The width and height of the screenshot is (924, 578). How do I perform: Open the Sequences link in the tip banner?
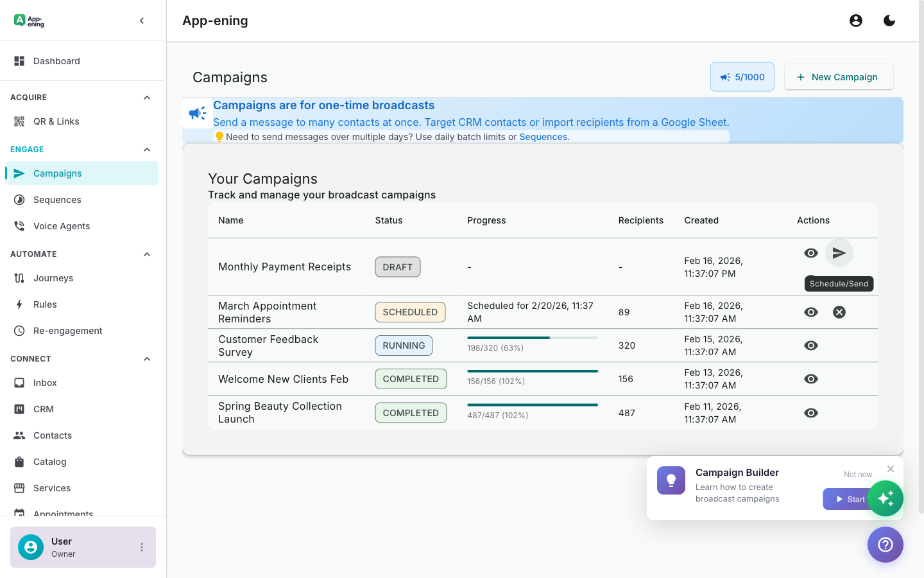(x=543, y=136)
